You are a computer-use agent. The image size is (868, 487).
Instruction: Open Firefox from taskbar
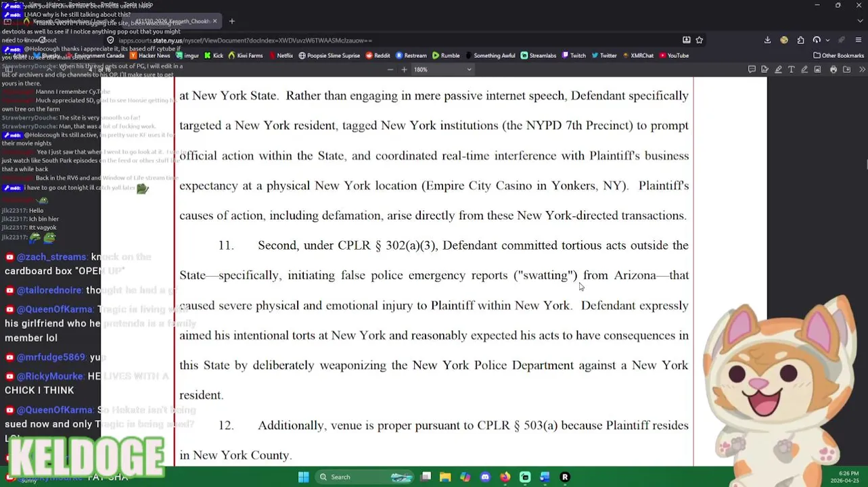pyautogui.click(x=505, y=477)
